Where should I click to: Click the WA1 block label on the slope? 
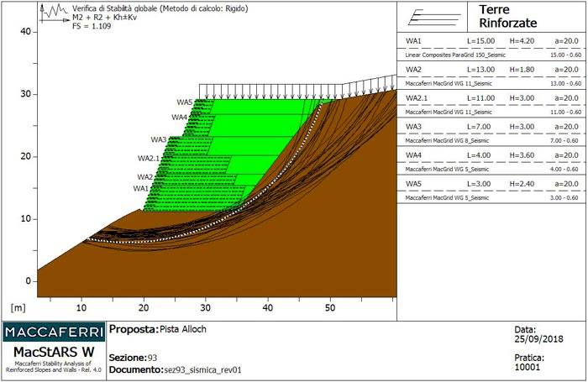pyautogui.click(x=140, y=188)
